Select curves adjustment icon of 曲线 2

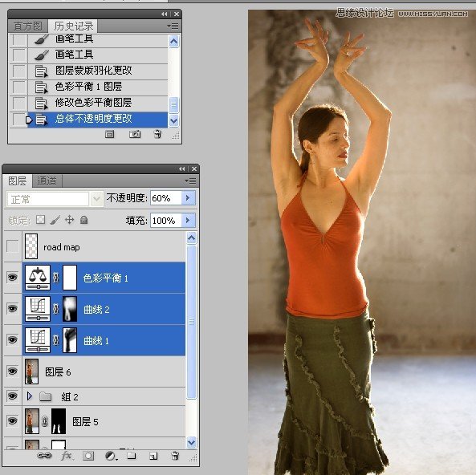click(x=38, y=309)
